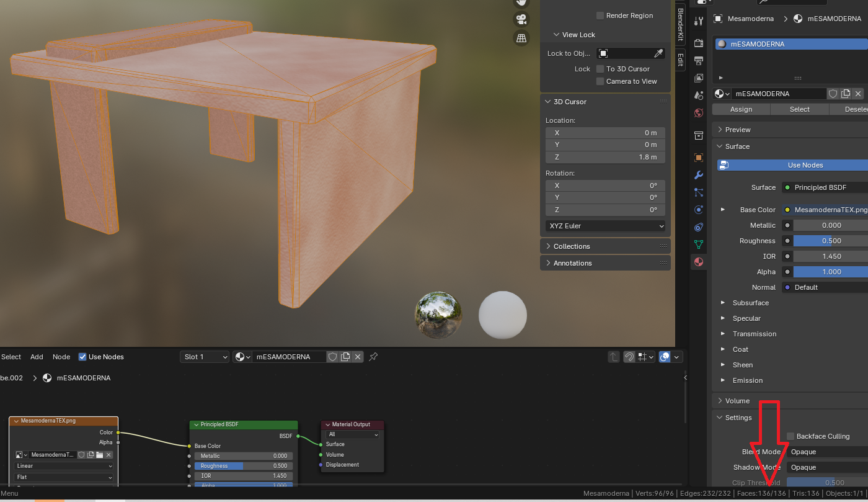Open image file from the MesamodernaTEX node

click(x=99, y=455)
